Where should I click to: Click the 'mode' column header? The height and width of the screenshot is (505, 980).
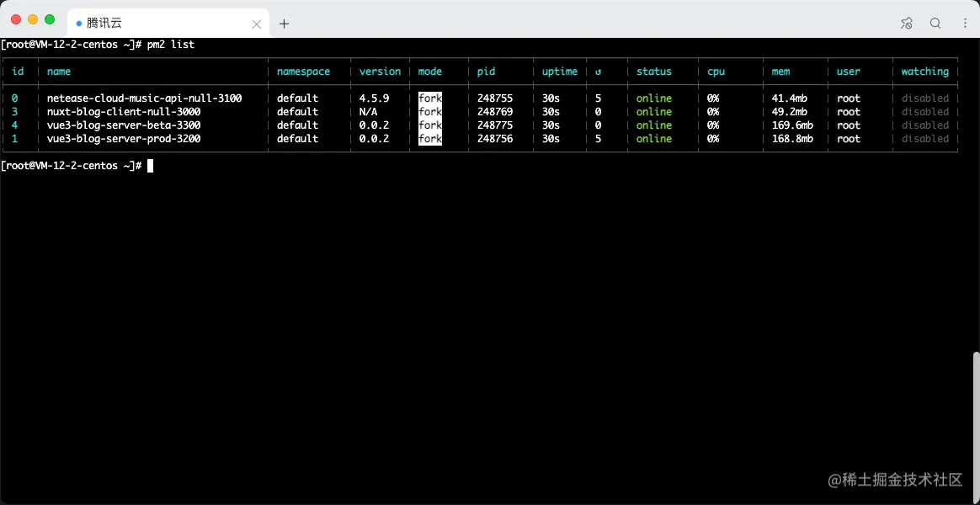(430, 72)
